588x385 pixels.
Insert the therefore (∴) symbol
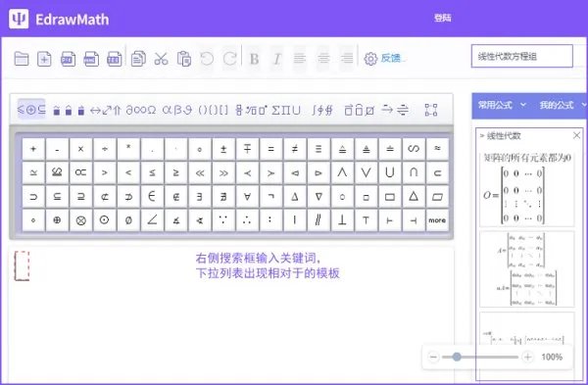pyautogui.click(x=247, y=220)
